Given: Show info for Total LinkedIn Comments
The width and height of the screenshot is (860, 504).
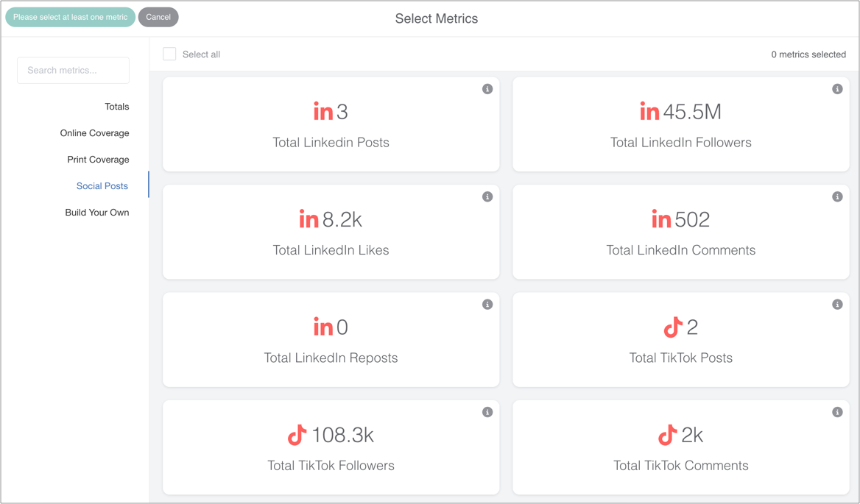Looking at the screenshot, I should [837, 196].
